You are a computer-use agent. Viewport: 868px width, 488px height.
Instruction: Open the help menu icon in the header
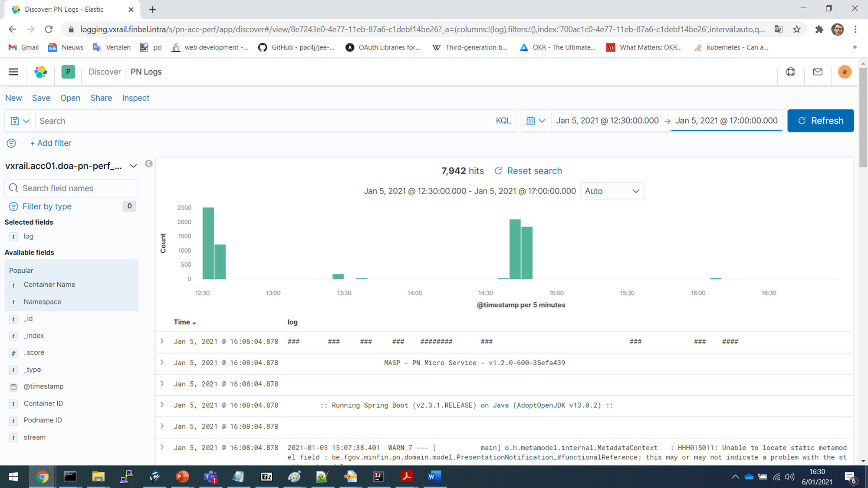pyautogui.click(x=790, y=72)
